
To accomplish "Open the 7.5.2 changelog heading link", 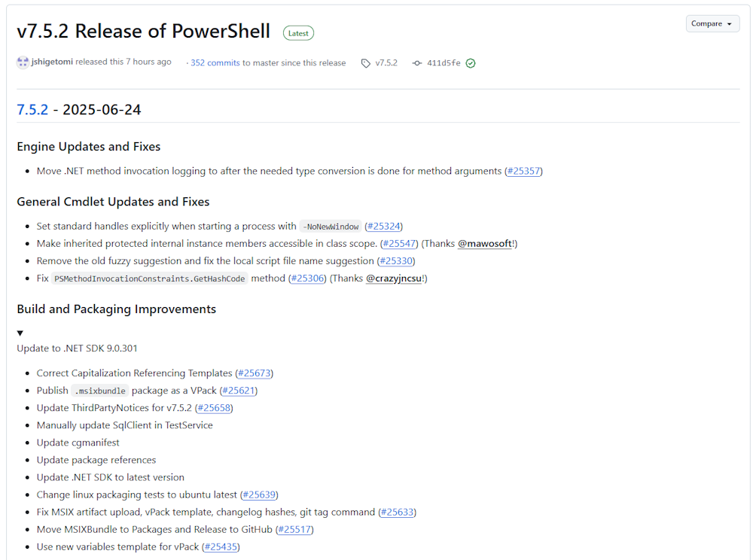I will tap(32, 109).
